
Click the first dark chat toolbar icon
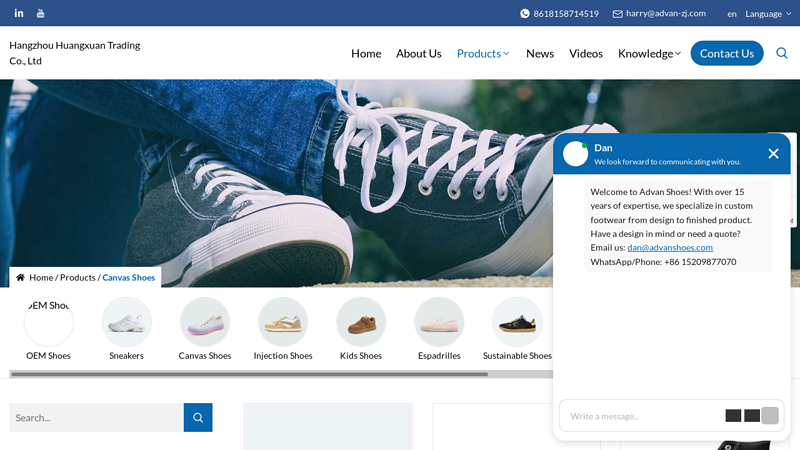pyautogui.click(x=733, y=416)
